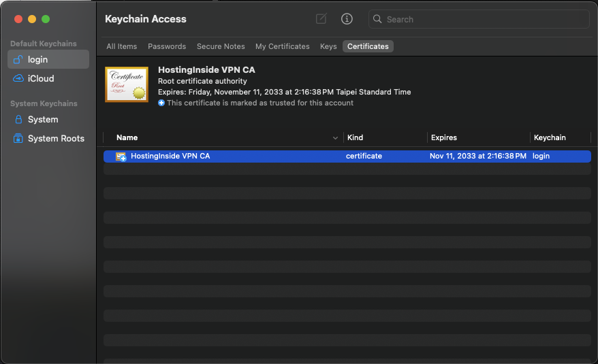Click the System keychain lock icon

18,119
